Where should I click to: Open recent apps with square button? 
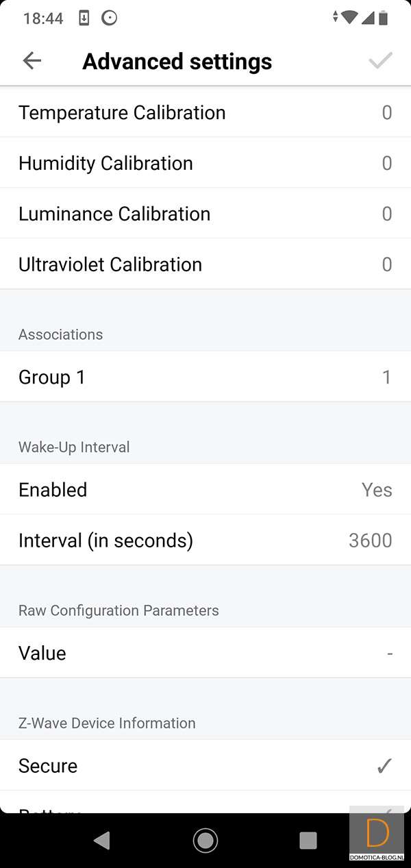[x=308, y=840]
